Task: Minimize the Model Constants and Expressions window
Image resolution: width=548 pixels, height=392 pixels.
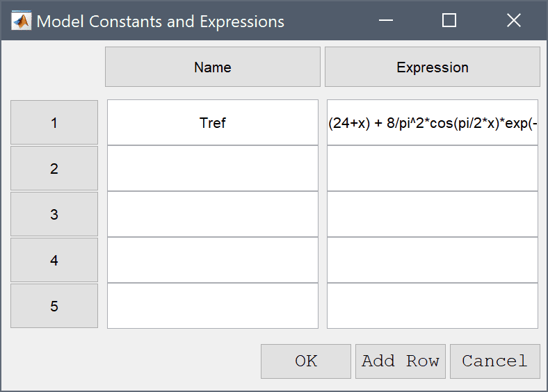Action: [x=386, y=20]
